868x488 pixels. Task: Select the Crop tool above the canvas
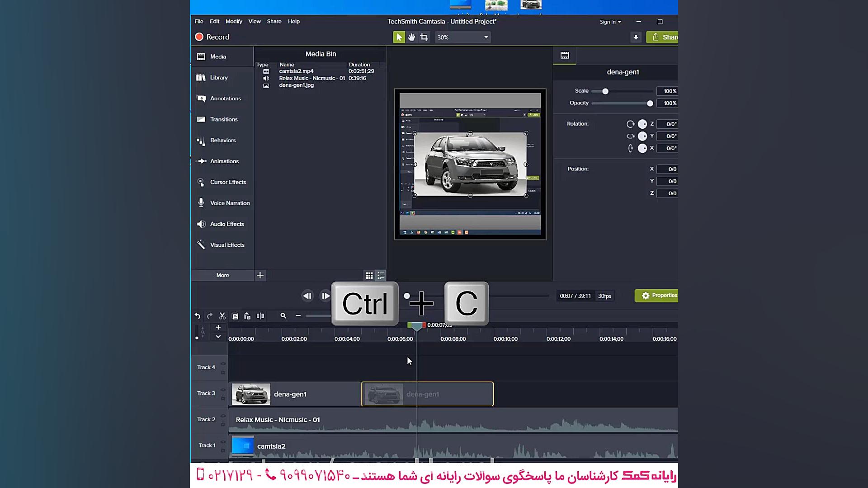point(424,38)
